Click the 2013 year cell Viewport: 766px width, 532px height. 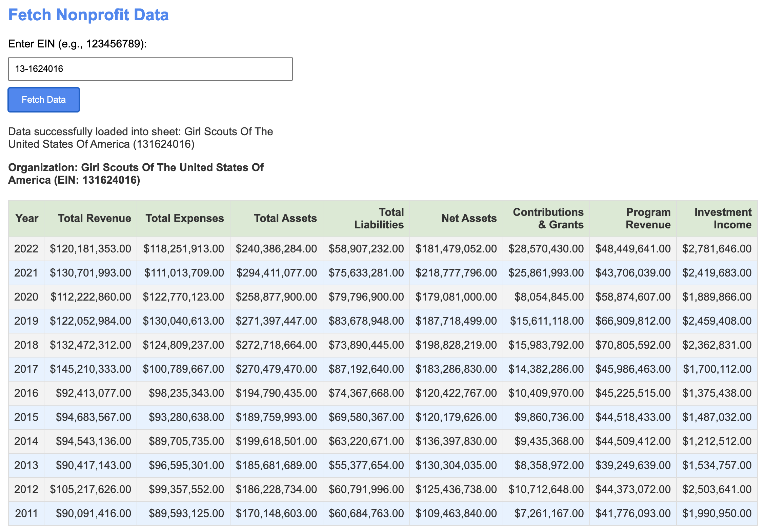pyautogui.click(x=26, y=465)
